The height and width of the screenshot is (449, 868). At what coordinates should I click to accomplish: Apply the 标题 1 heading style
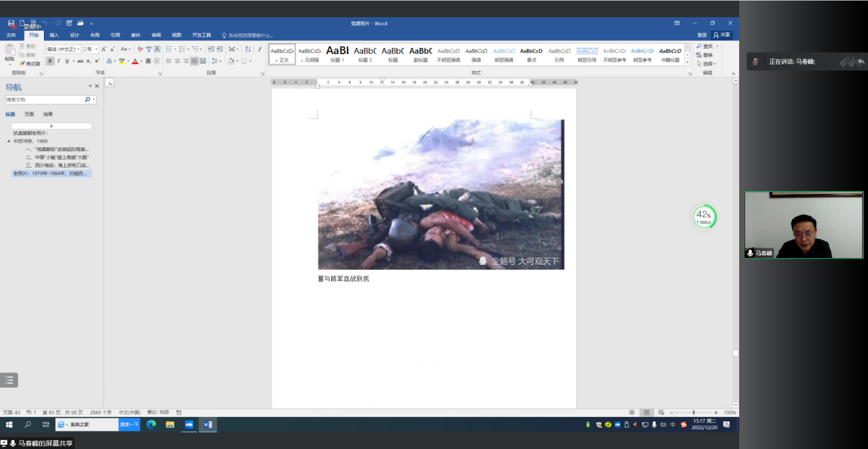[337, 53]
